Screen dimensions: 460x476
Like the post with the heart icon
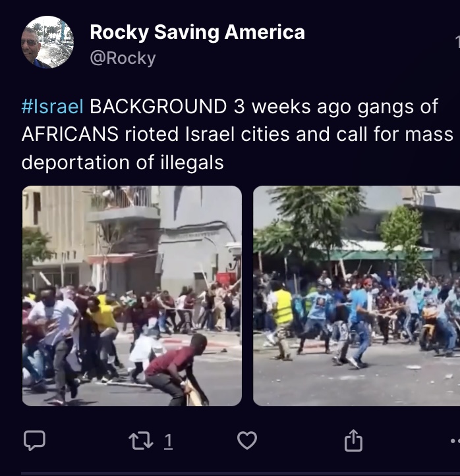pyautogui.click(x=246, y=440)
